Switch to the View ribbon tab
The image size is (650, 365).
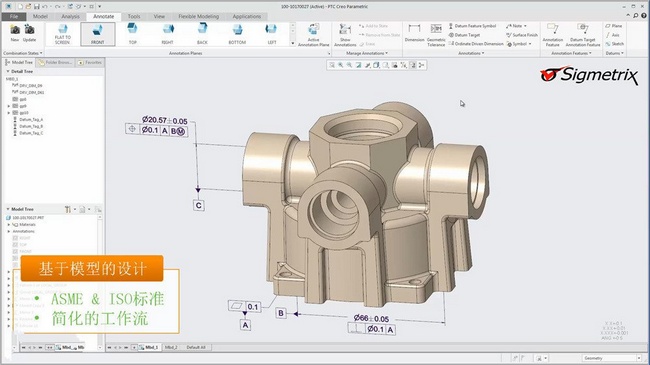coord(159,17)
